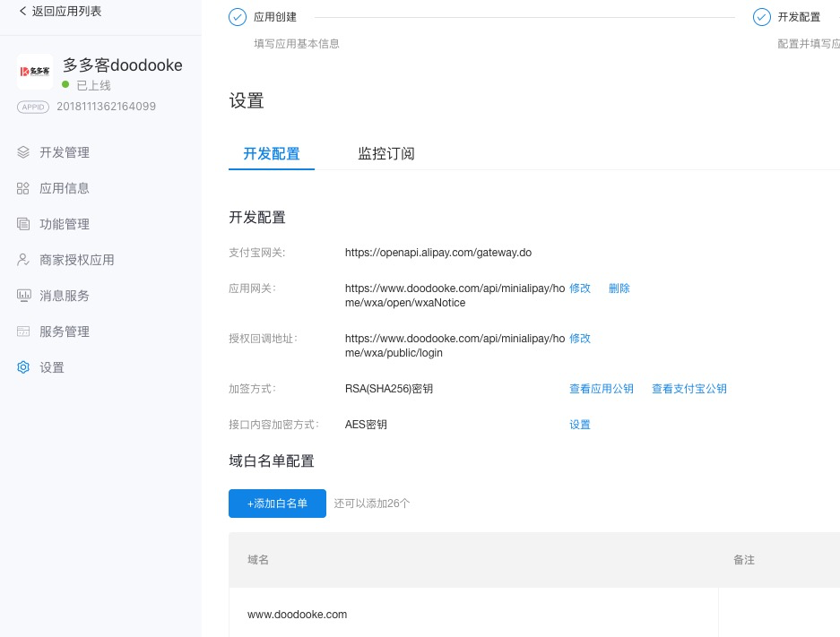
Task: Click the 多多客doodooke app title
Action: click(x=123, y=65)
